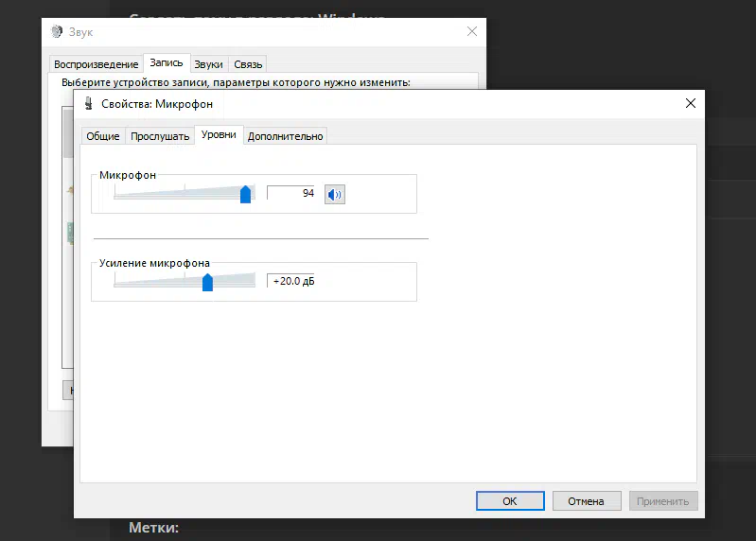Click the Отмена button
The height and width of the screenshot is (541, 756).
tap(587, 501)
